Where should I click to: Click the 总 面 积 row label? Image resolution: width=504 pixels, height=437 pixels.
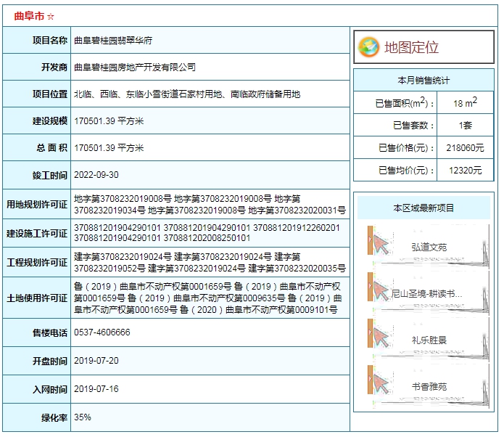tap(51, 148)
